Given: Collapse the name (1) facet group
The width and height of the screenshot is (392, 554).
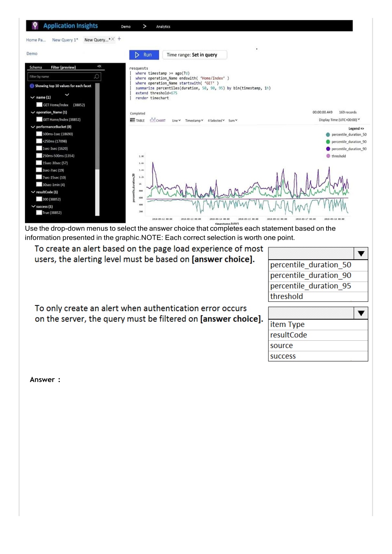Looking at the screenshot, I should (x=33, y=97).
